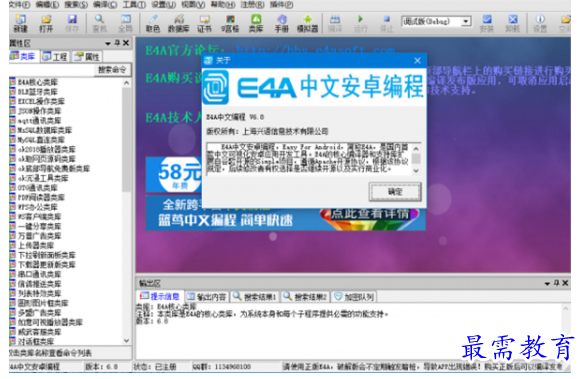The height and width of the screenshot is (379, 583).
Task: Open the 插件(P) menu
Action: [x=281, y=4]
